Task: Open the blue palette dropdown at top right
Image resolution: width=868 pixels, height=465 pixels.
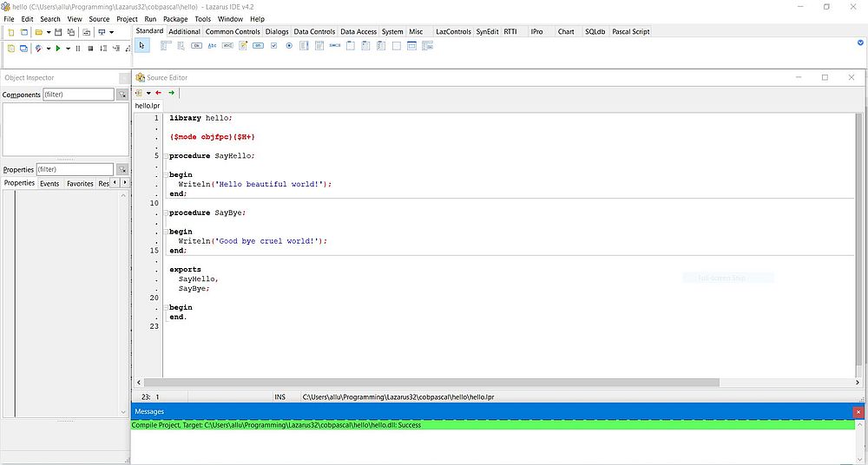Action: click(x=860, y=43)
